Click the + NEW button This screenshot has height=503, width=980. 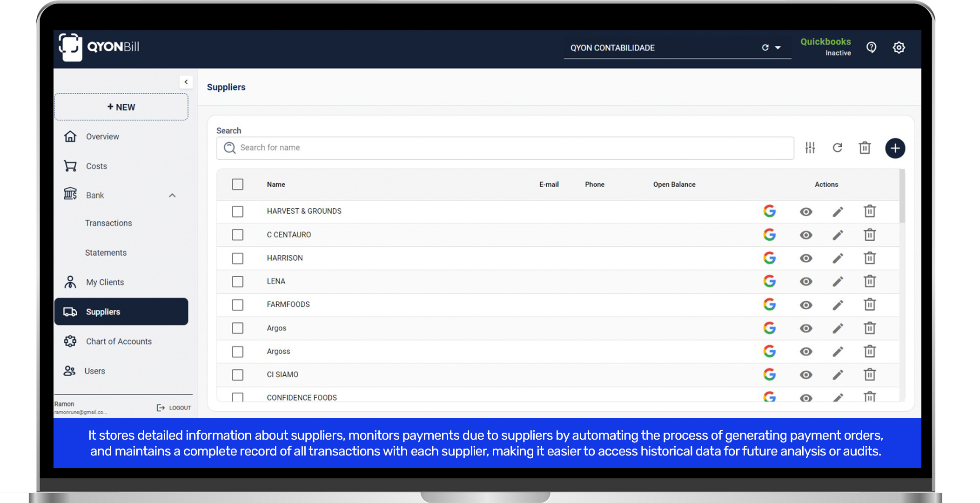(x=121, y=107)
